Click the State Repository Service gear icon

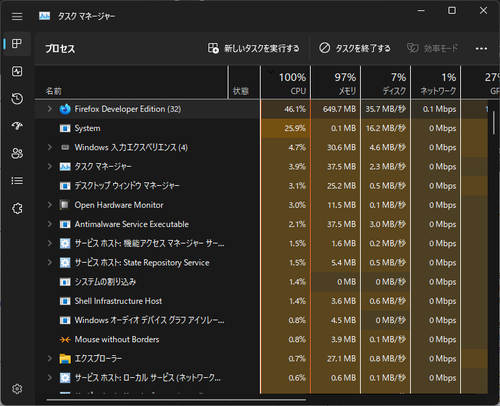[x=65, y=263]
